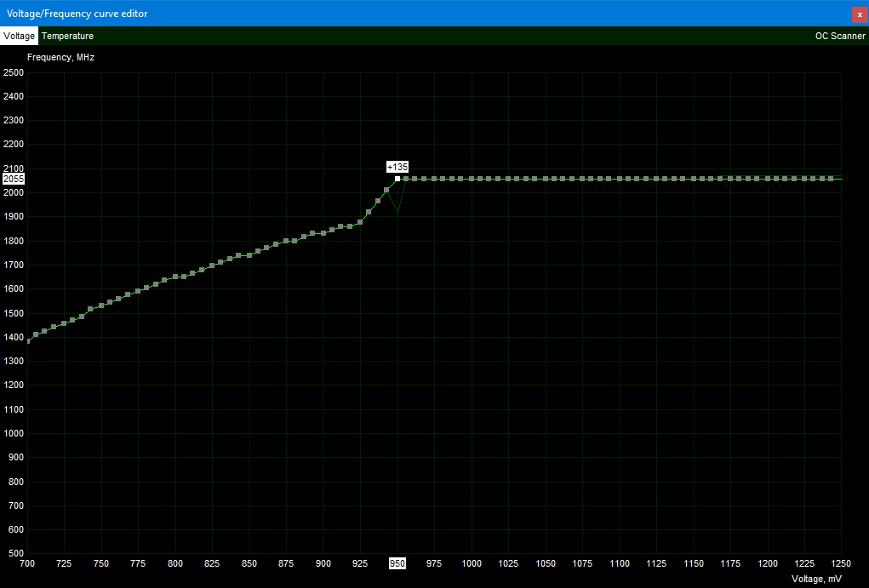Select the highlighted white curve point at 950 mV
The image size is (869, 588).
click(397, 179)
